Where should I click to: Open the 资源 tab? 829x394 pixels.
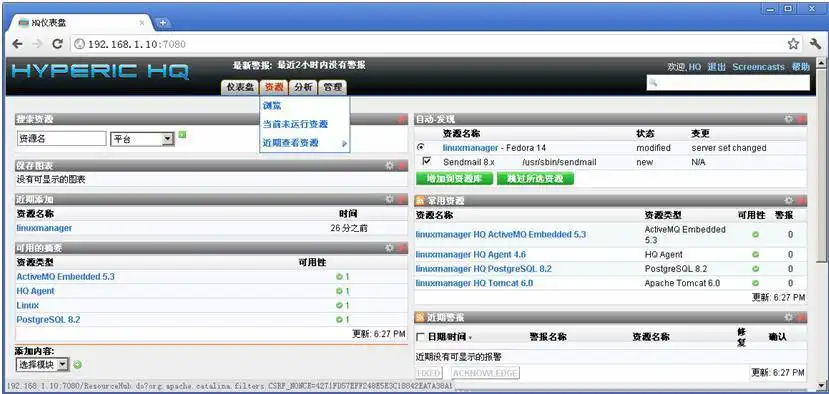pos(274,87)
